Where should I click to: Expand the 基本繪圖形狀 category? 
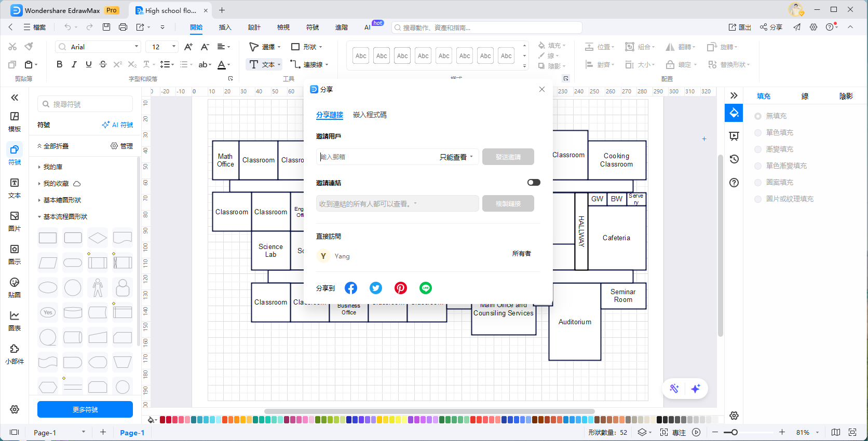coord(62,200)
